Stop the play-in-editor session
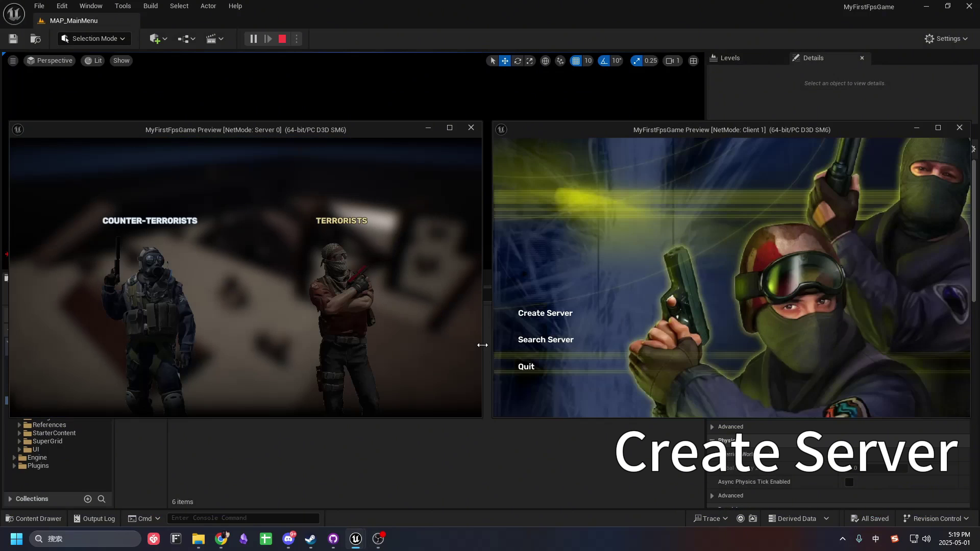Image resolution: width=980 pixels, height=551 pixels. click(282, 39)
